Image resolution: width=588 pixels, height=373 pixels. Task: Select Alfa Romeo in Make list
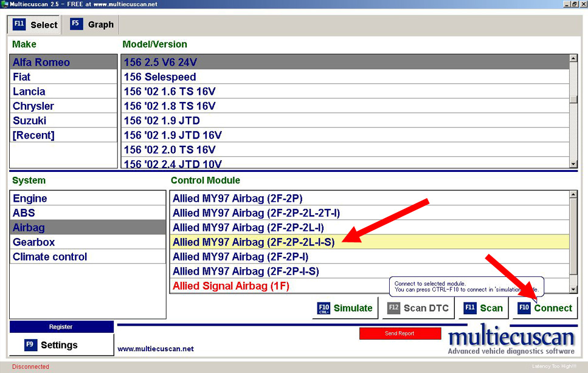(63, 62)
